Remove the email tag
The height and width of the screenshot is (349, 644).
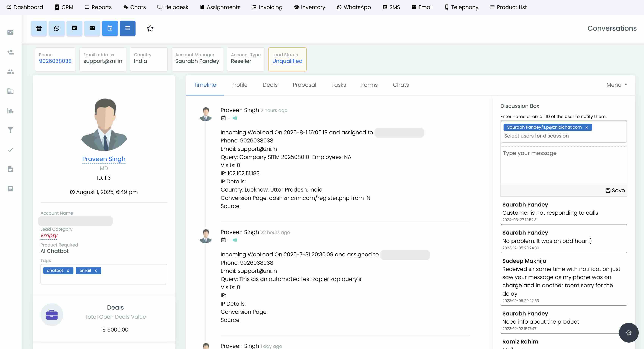[x=95, y=270]
